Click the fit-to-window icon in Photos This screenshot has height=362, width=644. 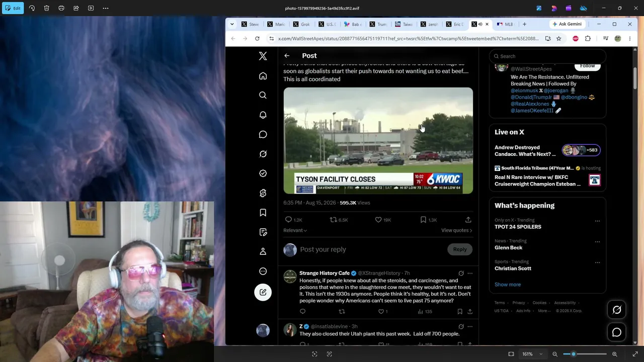point(511,354)
